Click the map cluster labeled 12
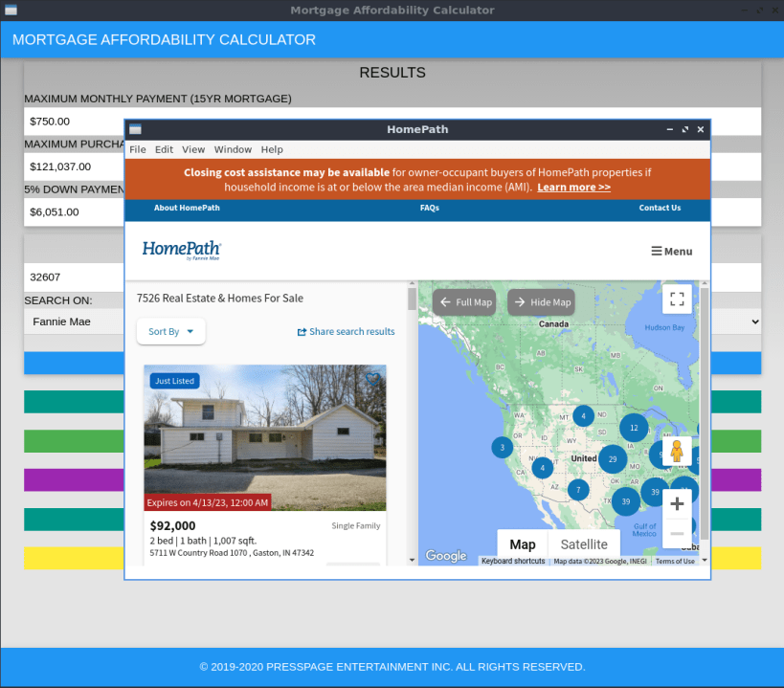 point(634,428)
